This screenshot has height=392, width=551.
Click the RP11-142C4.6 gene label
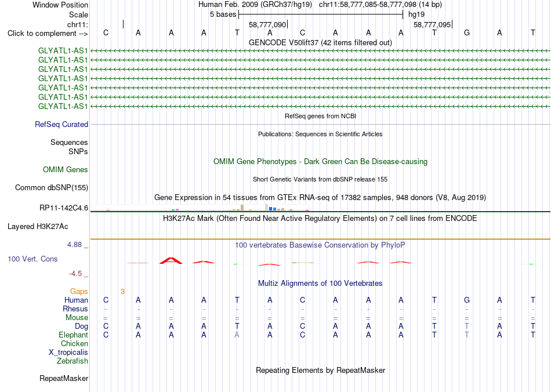[x=64, y=208]
